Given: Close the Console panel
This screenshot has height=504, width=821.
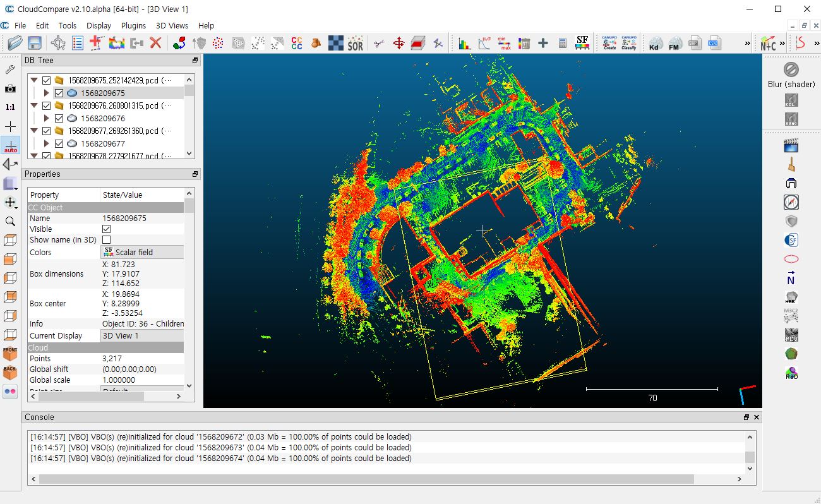Looking at the screenshot, I should 757,417.
